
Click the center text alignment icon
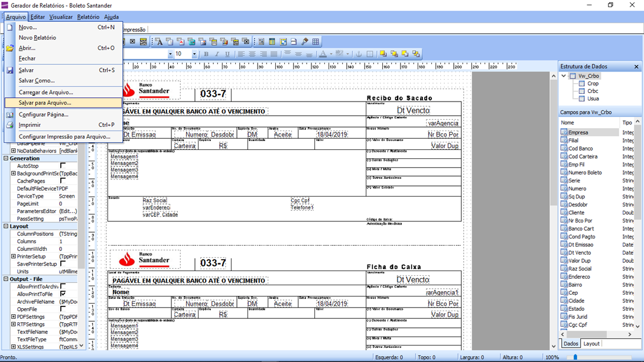[252, 54]
